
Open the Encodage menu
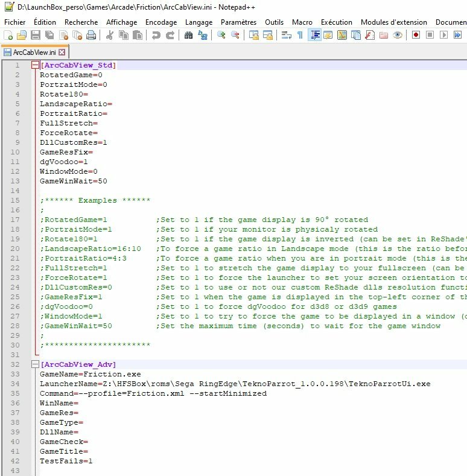pos(161,22)
